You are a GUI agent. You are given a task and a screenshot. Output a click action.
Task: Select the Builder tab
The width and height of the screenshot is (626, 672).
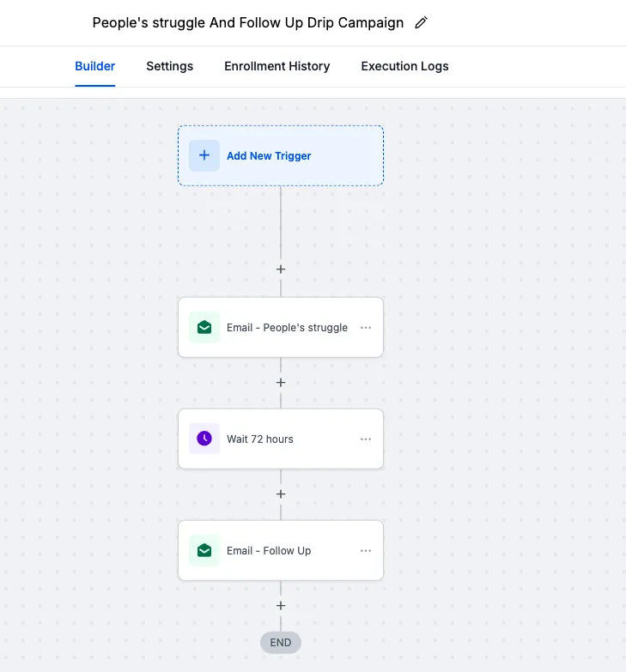pos(95,66)
